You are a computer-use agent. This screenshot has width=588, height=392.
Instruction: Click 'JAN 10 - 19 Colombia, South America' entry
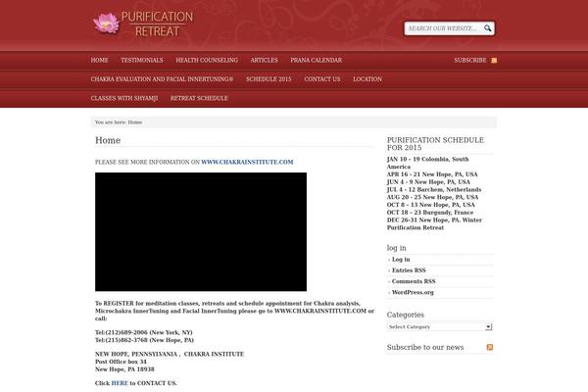[x=428, y=163]
